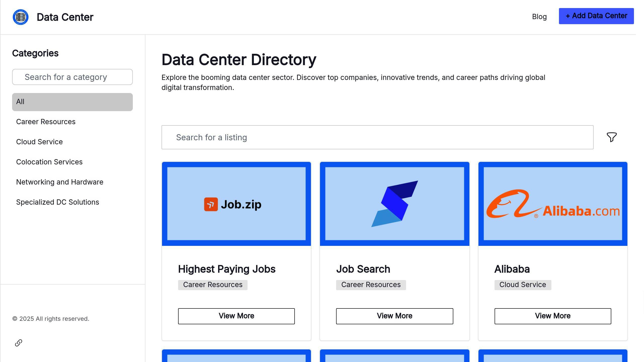Select the All category filter
The height and width of the screenshot is (362, 644).
coord(72,102)
